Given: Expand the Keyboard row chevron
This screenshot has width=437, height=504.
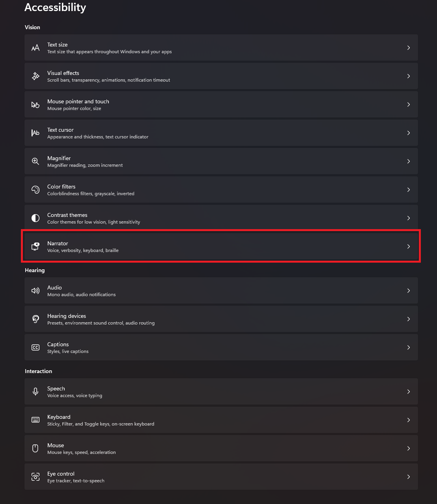Looking at the screenshot, I should pyautogui.click(x=409, y=420).
